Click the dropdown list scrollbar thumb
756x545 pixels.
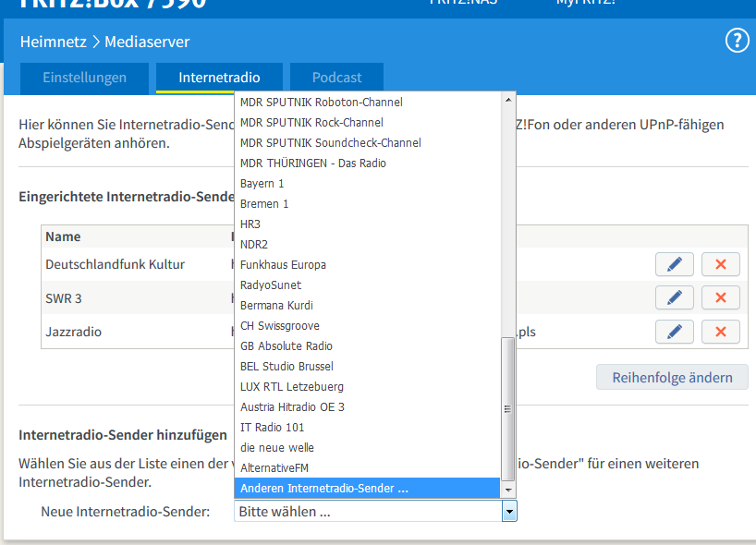pos(507,409)
